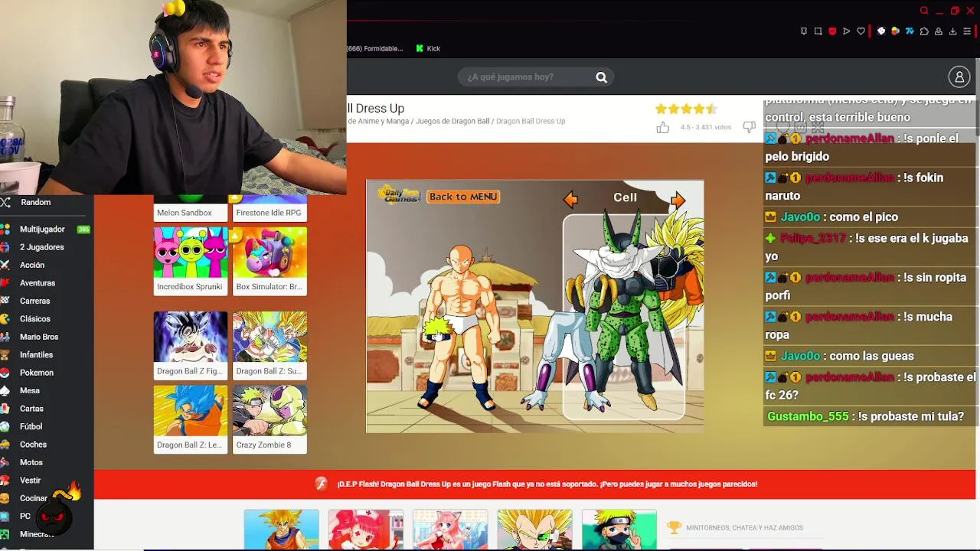Click the Bally Games logo in game
Image resolution: width=980 pixels, height=551 pixels.
click(x=399, y=195)
